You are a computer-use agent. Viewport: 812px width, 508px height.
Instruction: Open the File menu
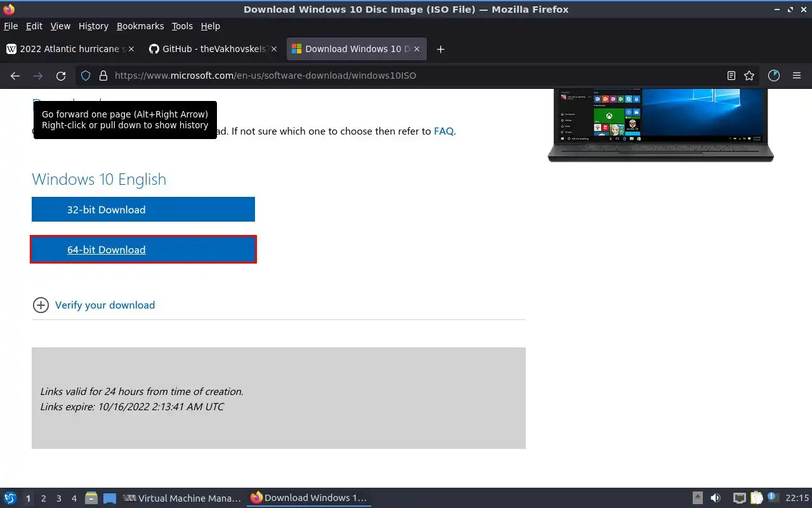point(11,26)
